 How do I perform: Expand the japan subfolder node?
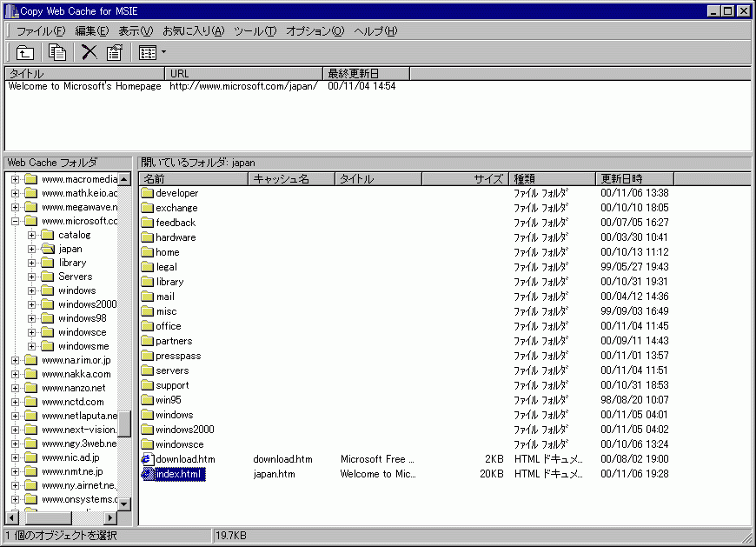[x=32, y=250]
